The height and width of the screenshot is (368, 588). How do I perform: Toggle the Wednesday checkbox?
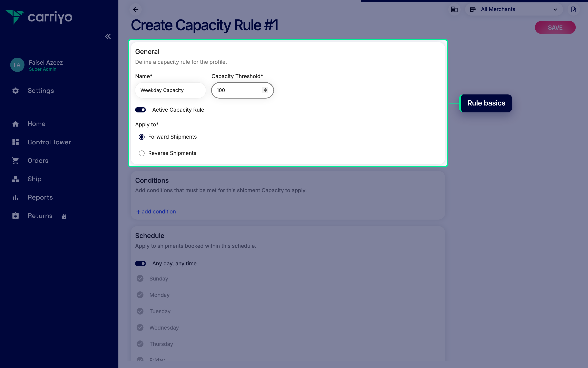(140, 327)
